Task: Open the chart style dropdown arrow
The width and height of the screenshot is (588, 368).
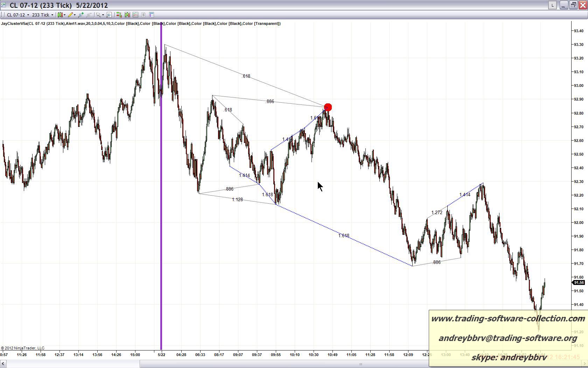Action: pyautogui.click(x=65, y=15)
